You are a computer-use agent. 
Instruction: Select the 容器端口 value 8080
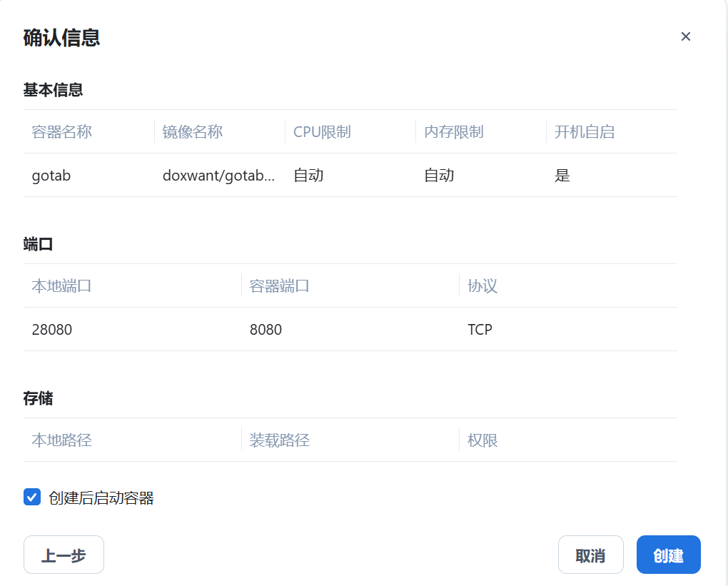266,330
